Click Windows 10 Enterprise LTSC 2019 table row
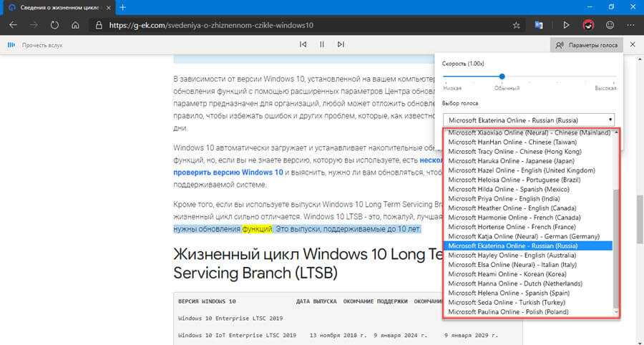 [230, 319]
